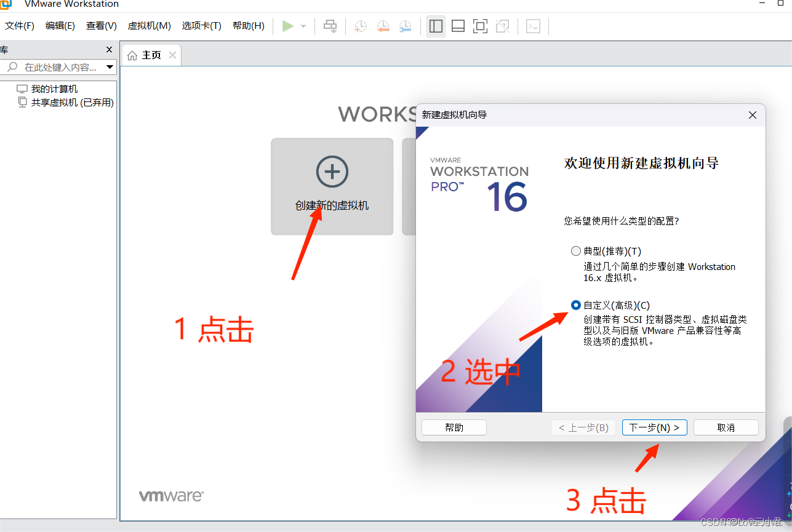Screen dimensions: 792x532
Task: Click the Unity mode toolbar icon
Action: 503,26
